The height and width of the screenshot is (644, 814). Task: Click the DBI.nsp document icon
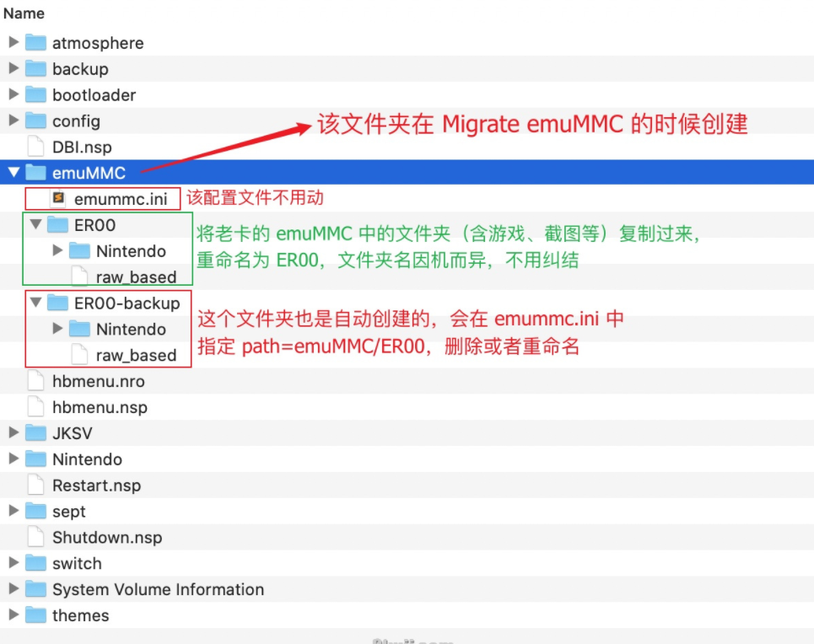point(35,146)
